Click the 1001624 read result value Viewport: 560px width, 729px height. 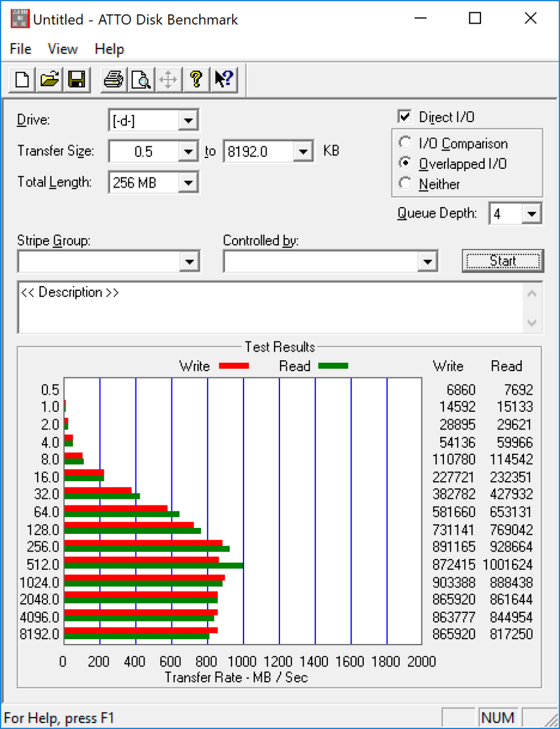(x=507, y=564)
